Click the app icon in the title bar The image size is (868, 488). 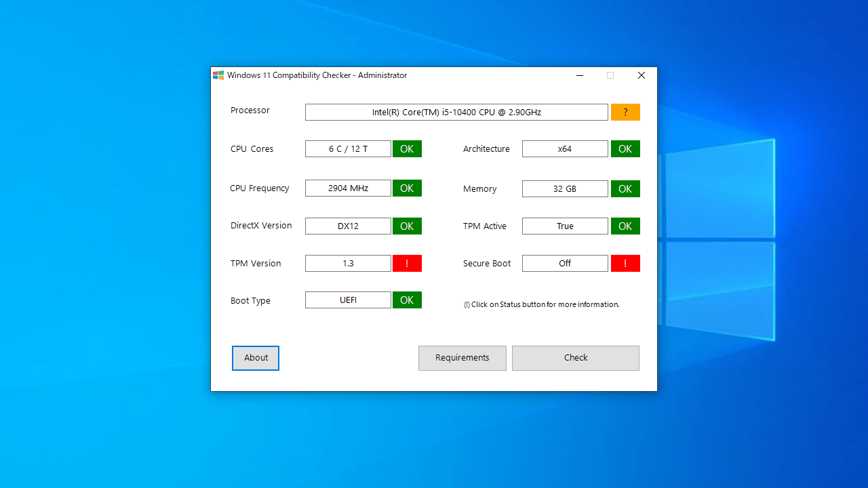[218, 75]
